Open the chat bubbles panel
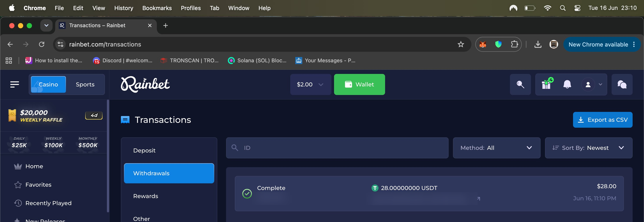 click(x=622, y=84)
